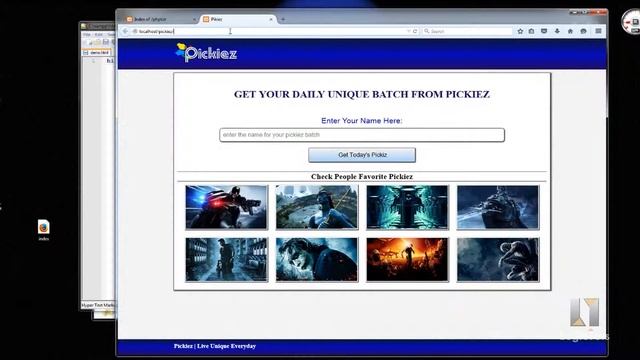The width and height of the screenshot is (640, 360).
Task: Open the man in rainy street thumbnail
Action: (x=227, y=260)
